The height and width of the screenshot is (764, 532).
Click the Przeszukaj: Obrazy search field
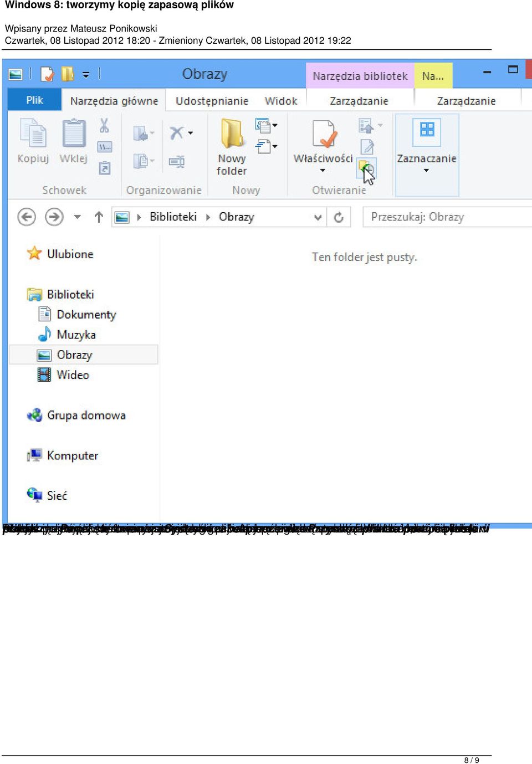(447, 217)
